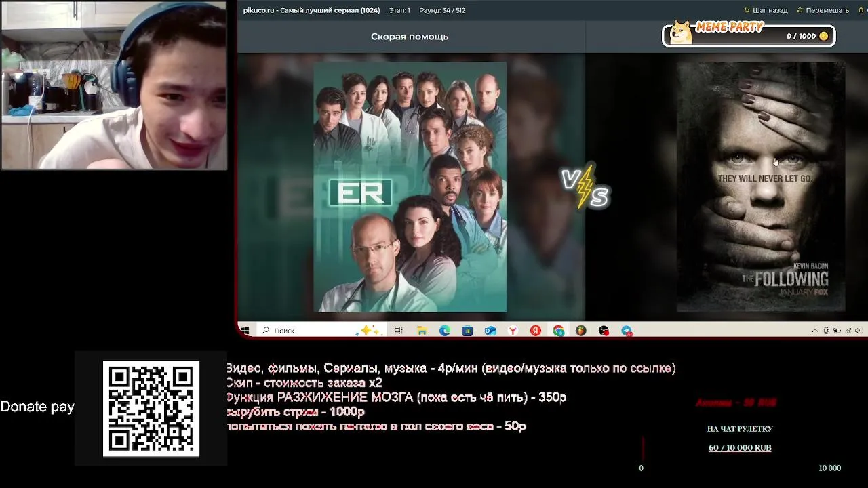Launch Microsoft Edge from the taskbar

tap(445, 331)
